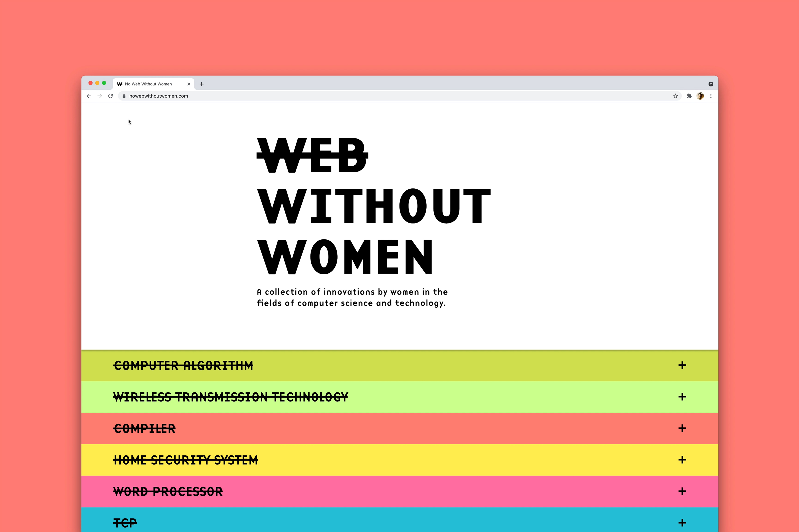Expand Home Security System plus icon
Image resolution: width=799 pixels, height=532 pixels.
pos(682,460)
